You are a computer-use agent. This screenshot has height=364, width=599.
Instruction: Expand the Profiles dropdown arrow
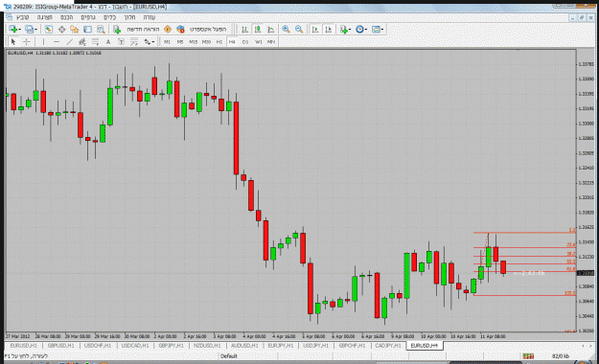(x=35, y=30)
